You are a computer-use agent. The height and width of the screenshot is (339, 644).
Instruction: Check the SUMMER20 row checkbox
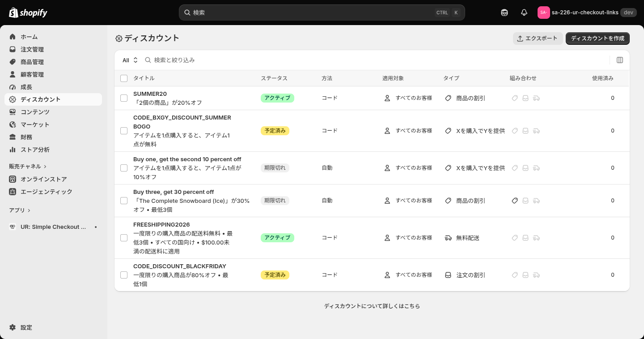(x=124, y=98)
